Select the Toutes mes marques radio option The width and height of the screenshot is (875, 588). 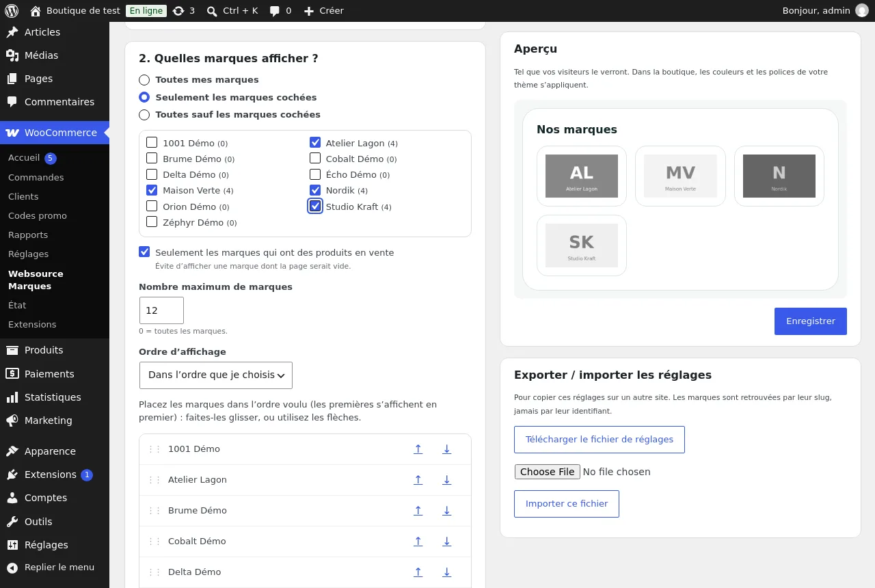click(x=144, y=80)
